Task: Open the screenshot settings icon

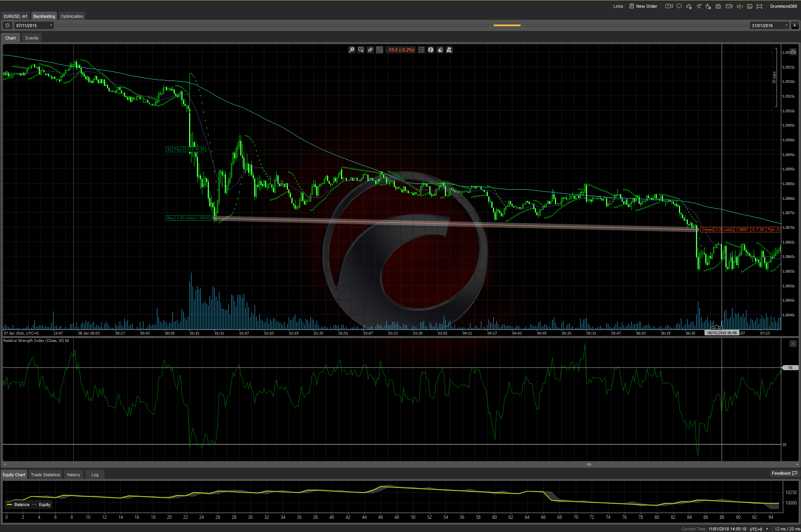Action: (689, 6)
